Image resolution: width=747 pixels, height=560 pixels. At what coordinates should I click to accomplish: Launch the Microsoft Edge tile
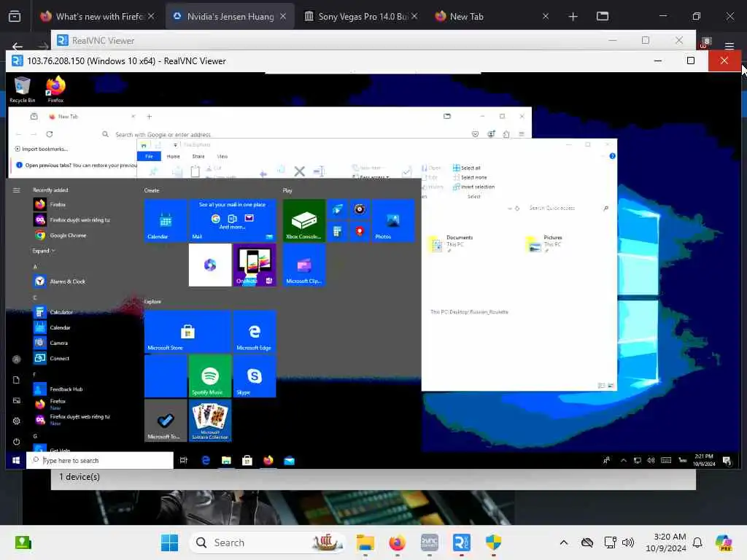[255, 332]
